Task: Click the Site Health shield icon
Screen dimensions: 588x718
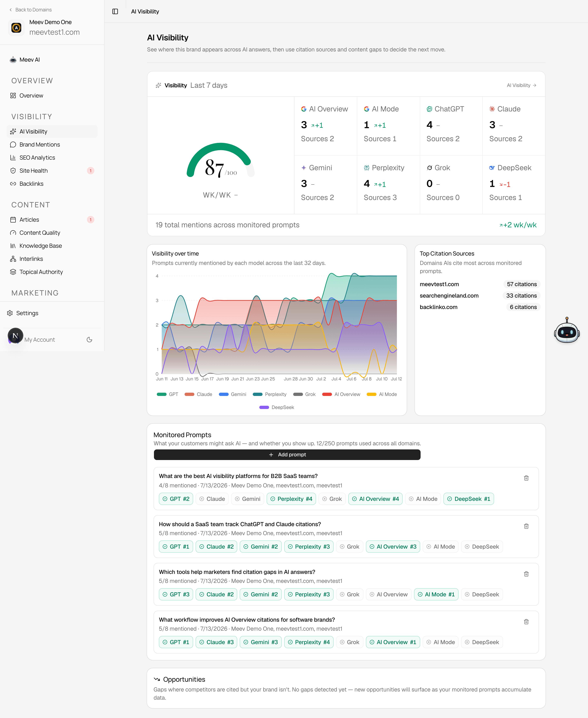Action: tap(13, 171)
